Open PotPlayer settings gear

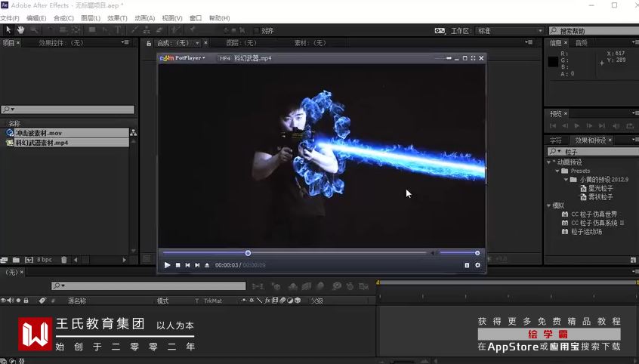(x=477, y=265)
